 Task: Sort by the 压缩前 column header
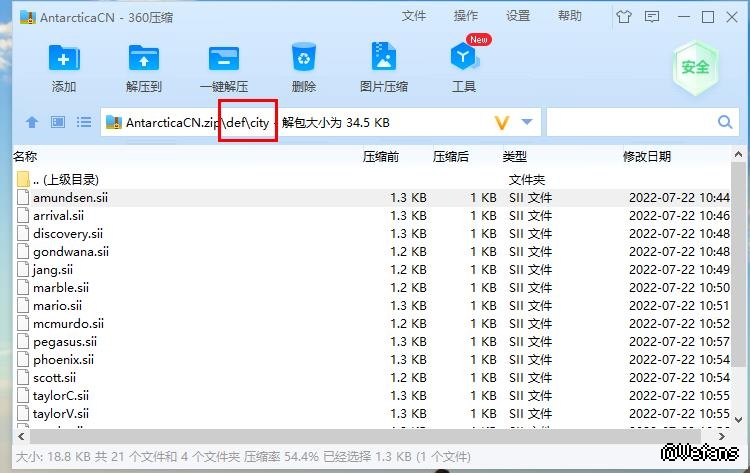pyautogui.click(x=381, y=156)
